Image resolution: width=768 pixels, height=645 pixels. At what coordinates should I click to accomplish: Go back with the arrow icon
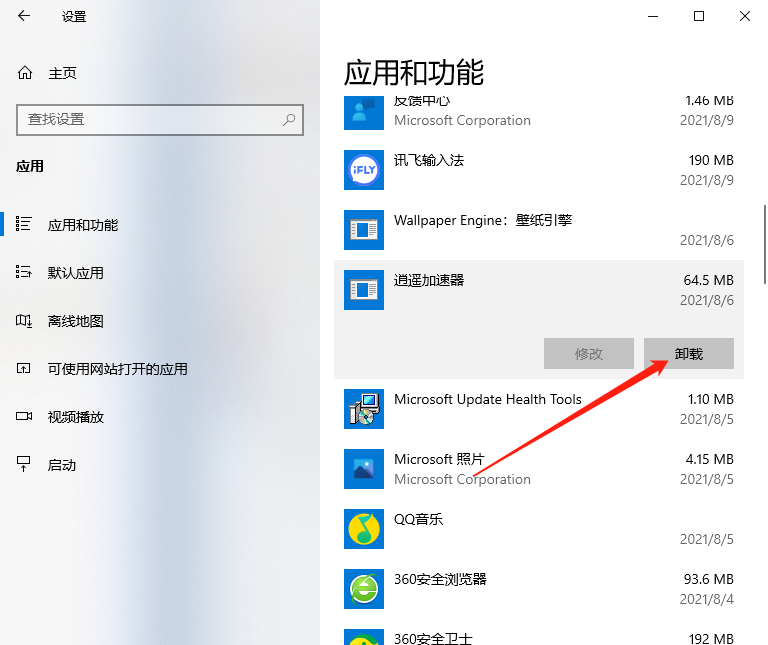[24, 16]
